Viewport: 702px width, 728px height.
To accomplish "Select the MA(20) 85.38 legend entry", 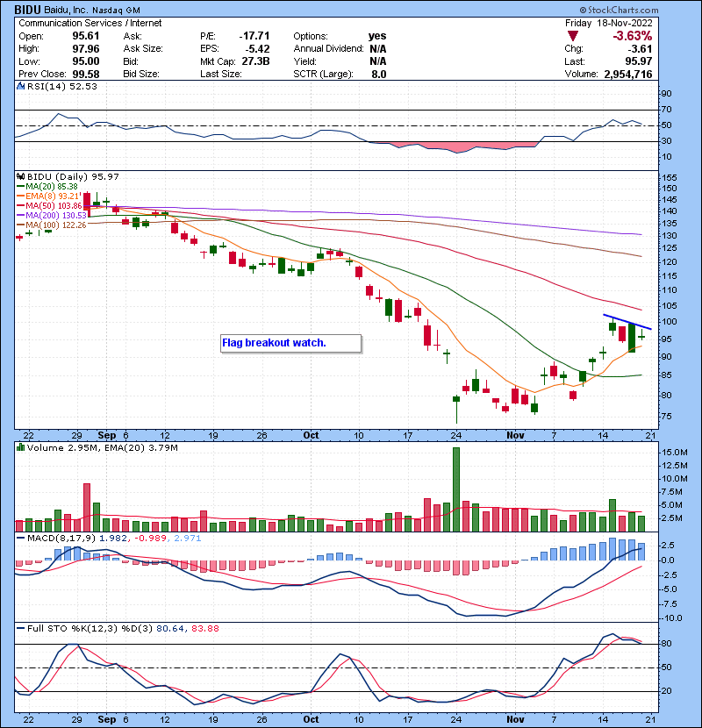I will pos(47,187).
